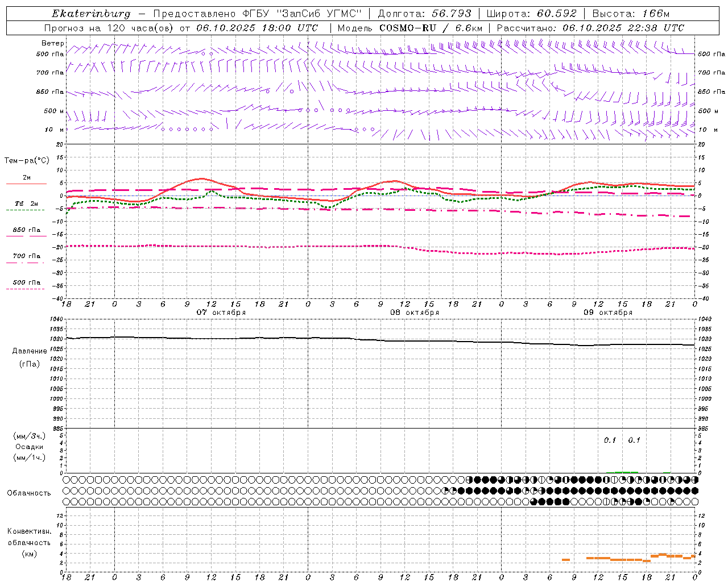This screenshot has width=728, height=582.
Task: Click the 850 гПа temperature legend entry
Action: coord(27,230)
